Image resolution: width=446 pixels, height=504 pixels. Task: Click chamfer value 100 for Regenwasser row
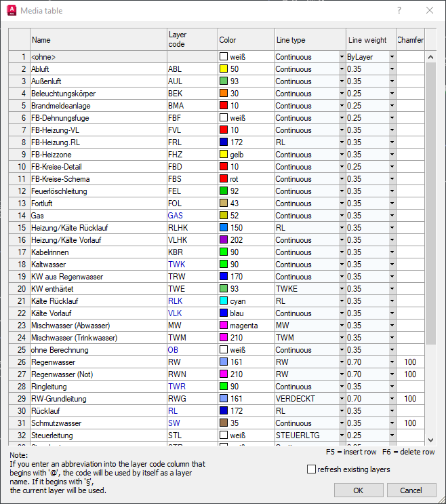410,362
